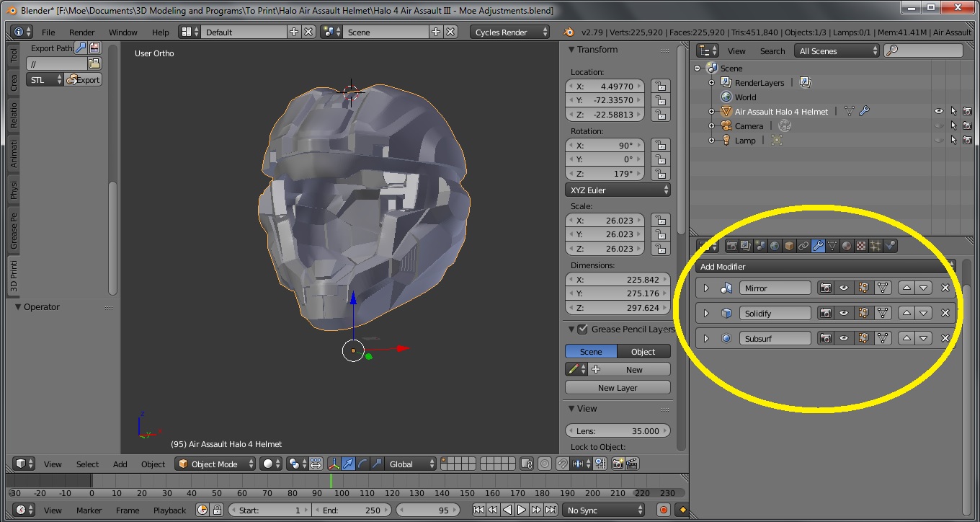
Task: Open the Scene properties tab icon
Action: point(760,246)
